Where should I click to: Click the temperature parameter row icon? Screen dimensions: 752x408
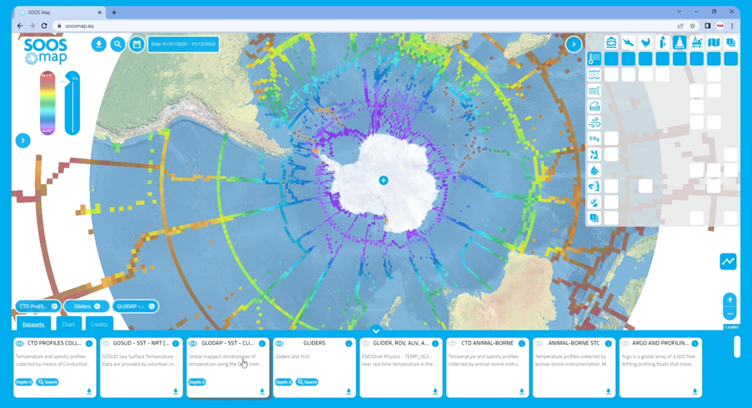(x=594, y=59)
